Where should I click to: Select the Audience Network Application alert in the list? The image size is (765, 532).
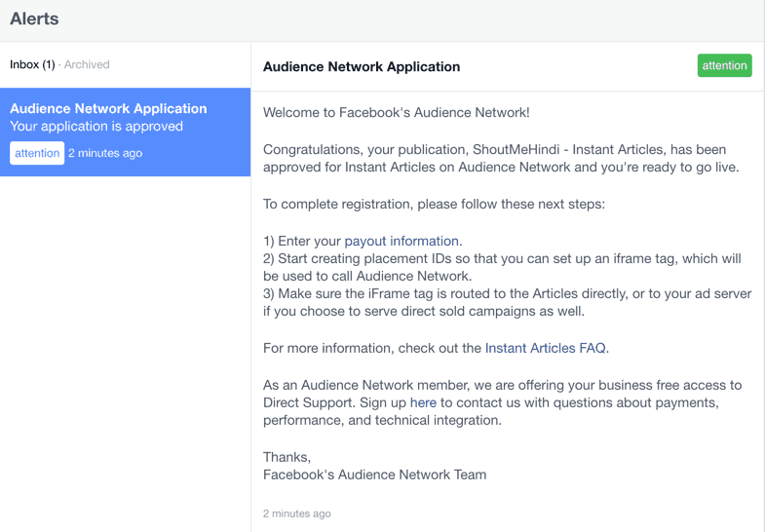coord(125,133)
